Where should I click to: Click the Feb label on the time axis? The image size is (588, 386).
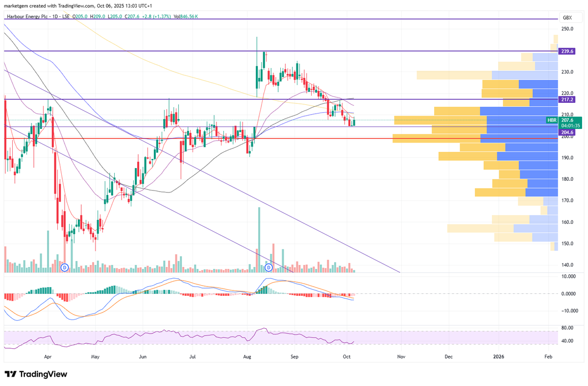(548, 358)
